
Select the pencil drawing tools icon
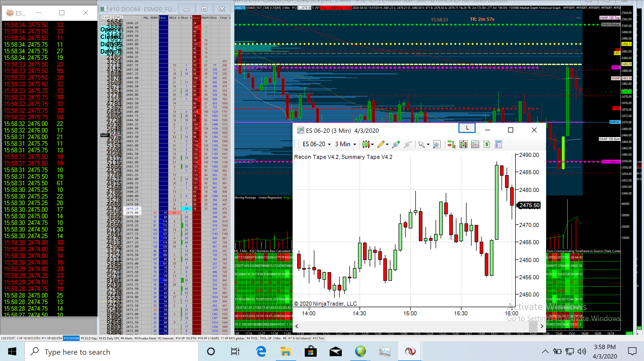381,144
